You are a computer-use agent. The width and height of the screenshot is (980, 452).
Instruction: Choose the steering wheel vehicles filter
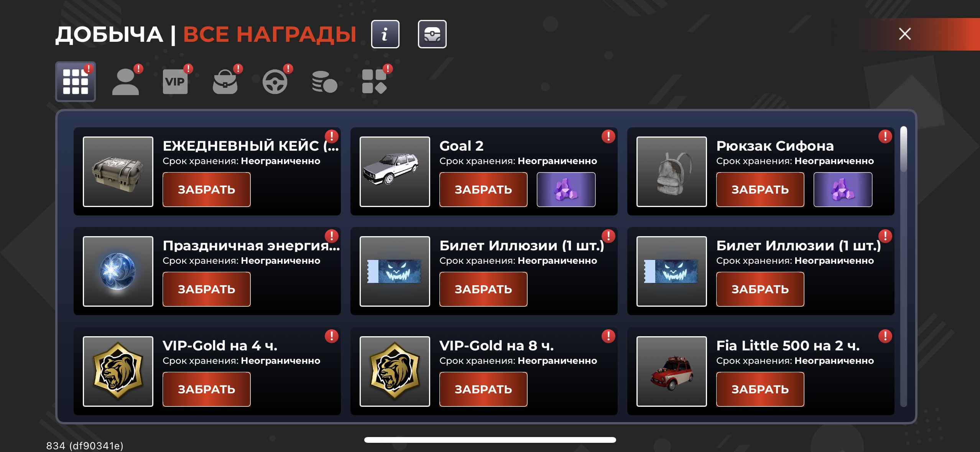click(275, 82)
